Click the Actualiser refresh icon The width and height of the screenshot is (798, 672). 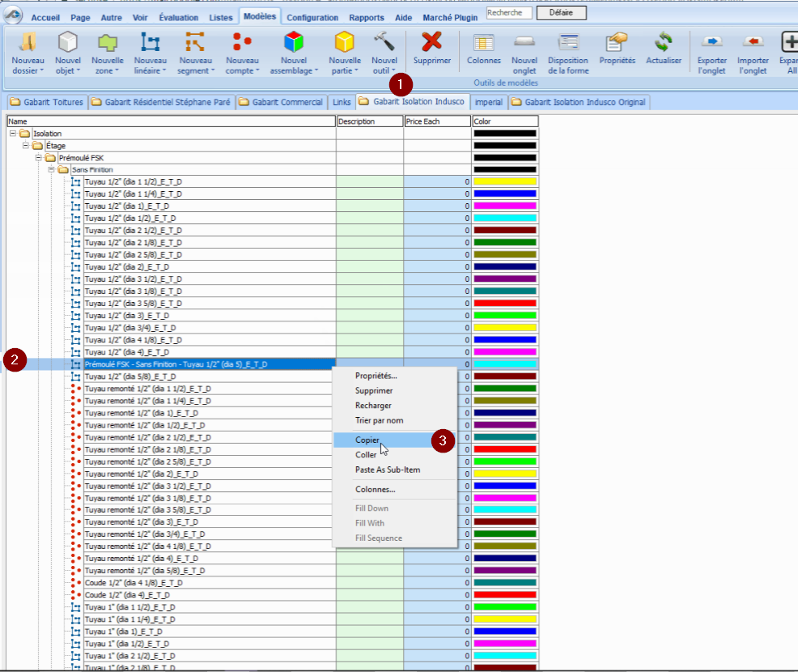click(664, 42)
